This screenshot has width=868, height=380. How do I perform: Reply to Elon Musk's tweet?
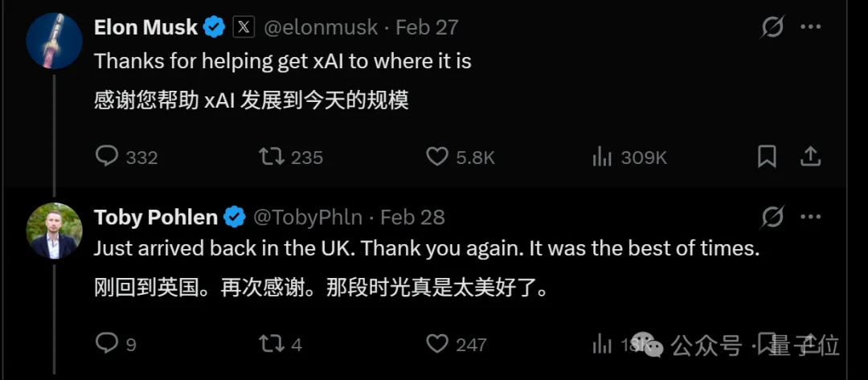(107, 156)
